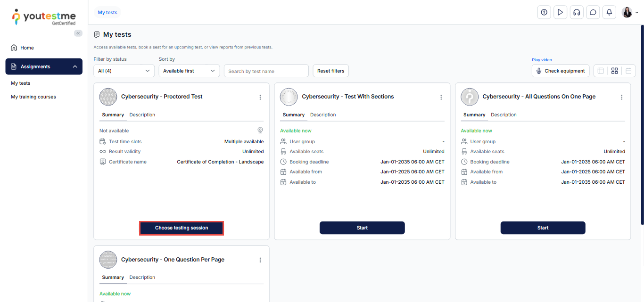Screen dimensions: 644x302
Task: Focus the Search by test name field
Action: (266, 71)
